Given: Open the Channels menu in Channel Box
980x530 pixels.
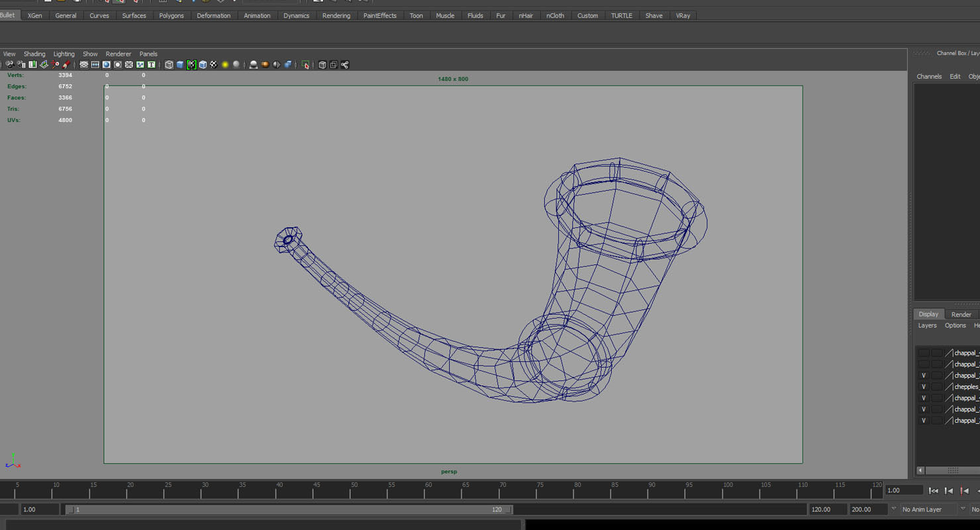Looking at the screenshot, I should (x=929, y=77).
